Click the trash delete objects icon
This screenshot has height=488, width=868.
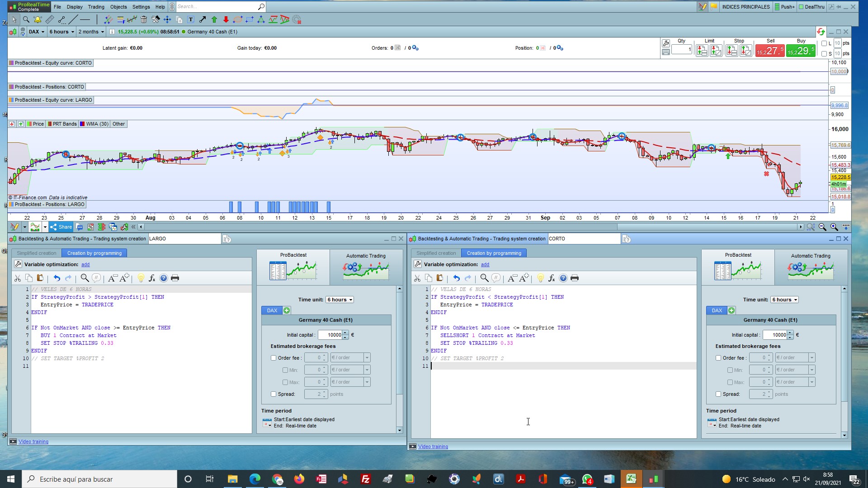[x=144, y=19]
